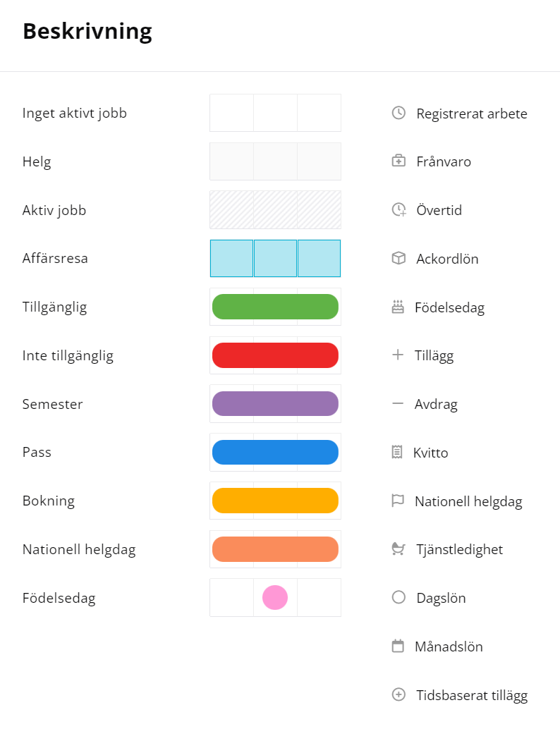Click the Registrerat arbete clock icon
560x729 pixels.
coord(398,113)
